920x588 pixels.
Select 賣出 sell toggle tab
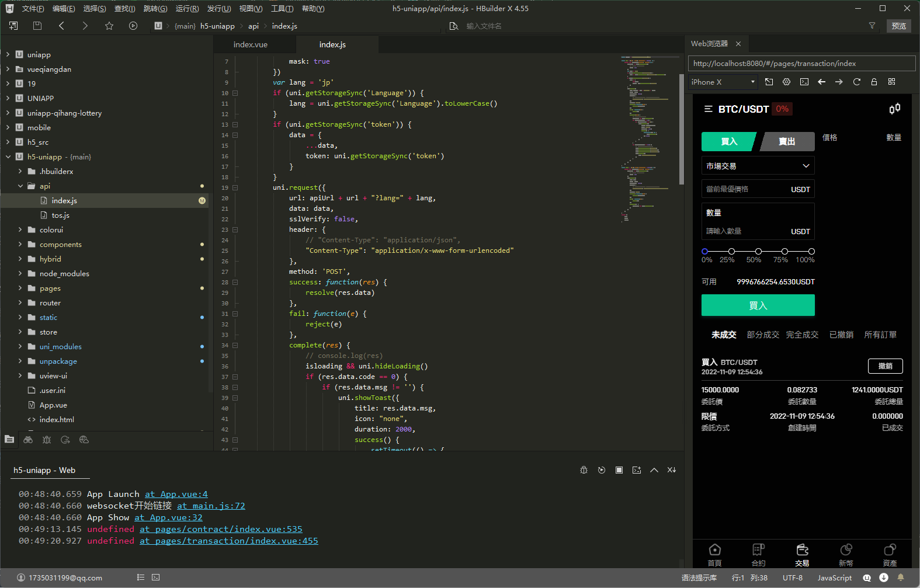(787, 141)
